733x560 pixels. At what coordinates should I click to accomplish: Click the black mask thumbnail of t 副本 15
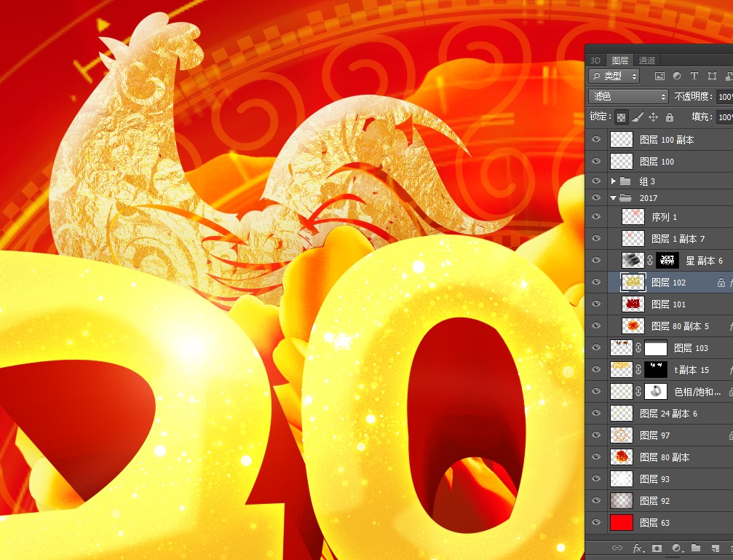tap(655, 370)
